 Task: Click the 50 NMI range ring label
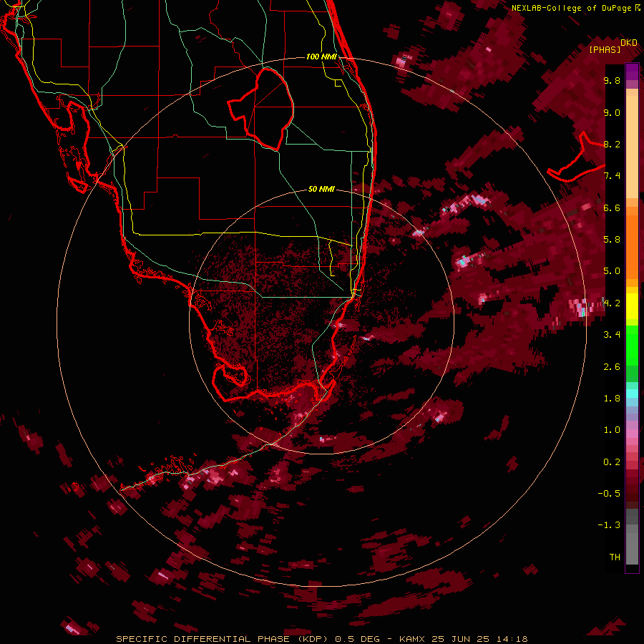(321, 189)
